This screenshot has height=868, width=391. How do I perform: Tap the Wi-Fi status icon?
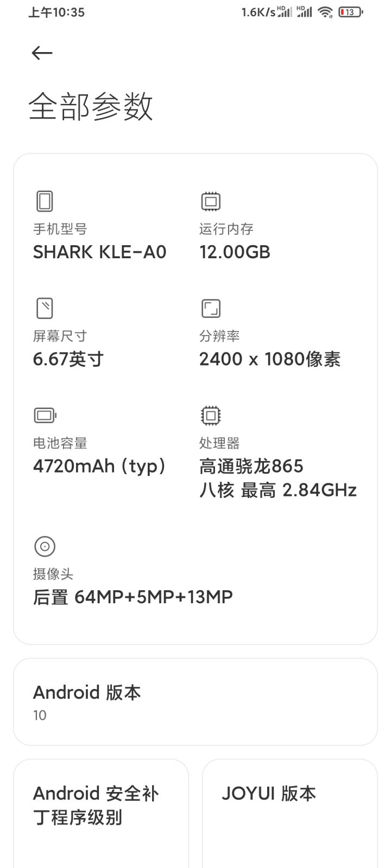tap(325, 12)
